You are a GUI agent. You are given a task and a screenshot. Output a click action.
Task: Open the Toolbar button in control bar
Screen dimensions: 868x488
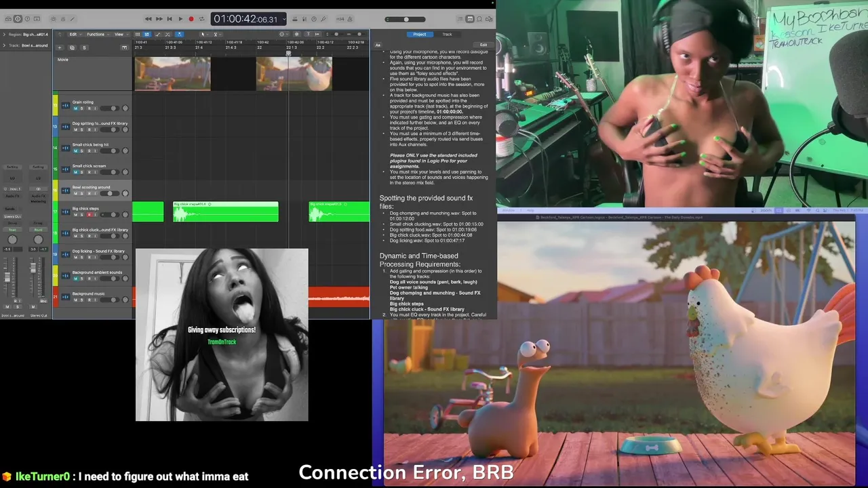pos(37,19)
